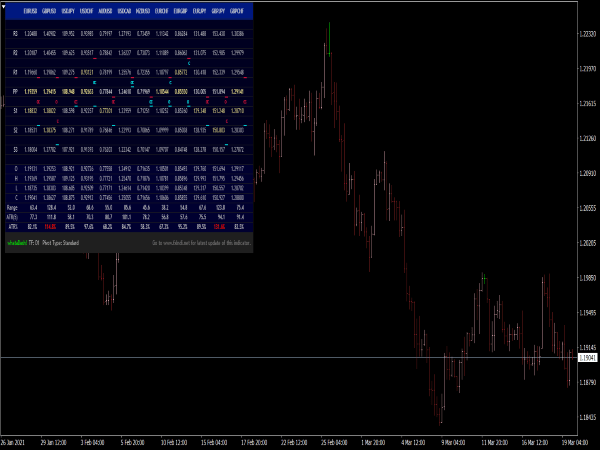Screen dimensions: 600x450
Task: Click the white triangle at chart's top-left corner
Action: tap(3, 7)
